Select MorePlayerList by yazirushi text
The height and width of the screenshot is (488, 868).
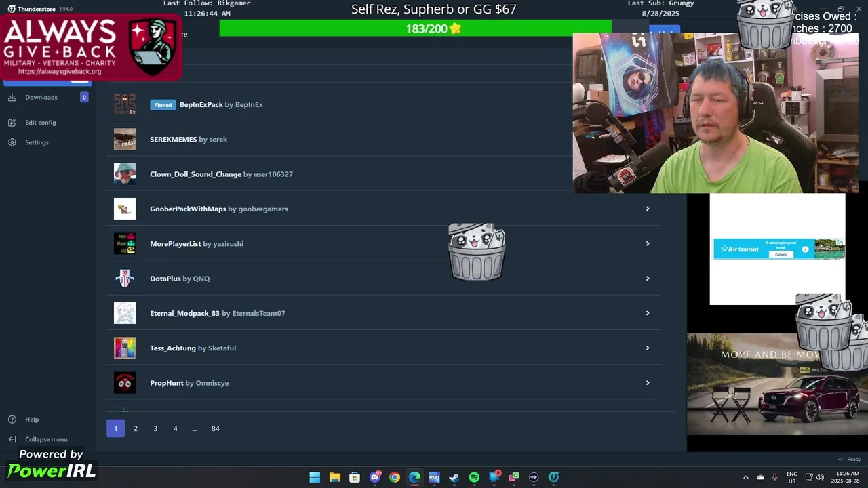[197, 244]
